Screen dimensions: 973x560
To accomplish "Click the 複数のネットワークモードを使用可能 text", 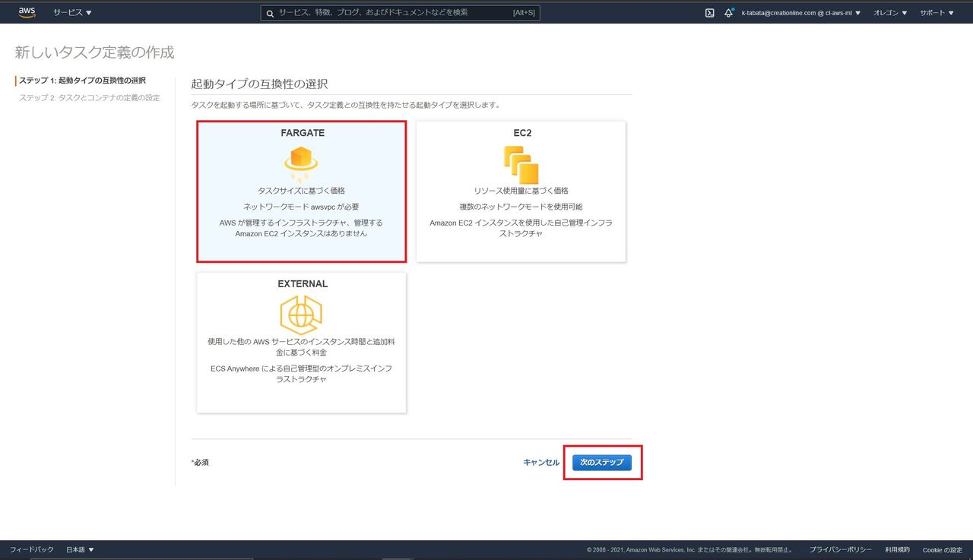I will [x=521, y=207].
